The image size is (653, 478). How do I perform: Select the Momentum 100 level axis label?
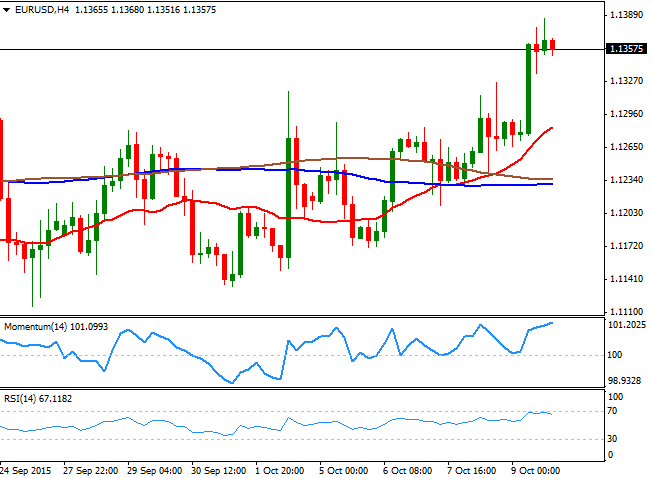(x=615, y=355)
